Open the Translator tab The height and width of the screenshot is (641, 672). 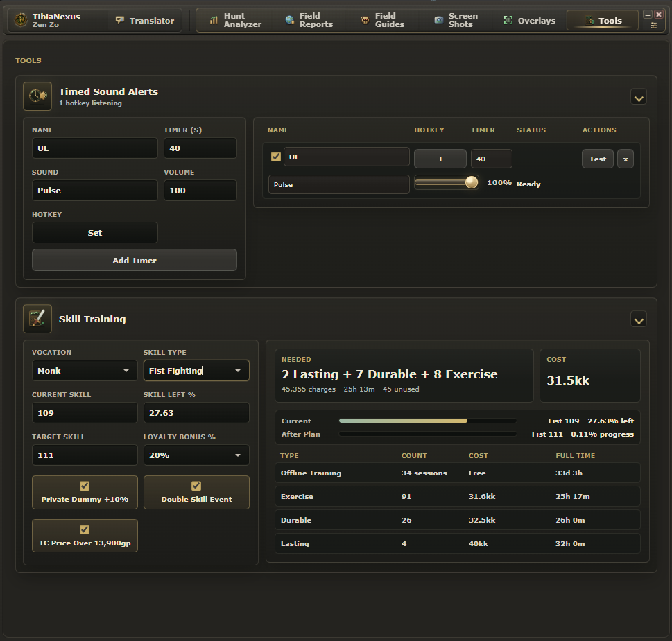pyautogui.click(x=145, y=20)
